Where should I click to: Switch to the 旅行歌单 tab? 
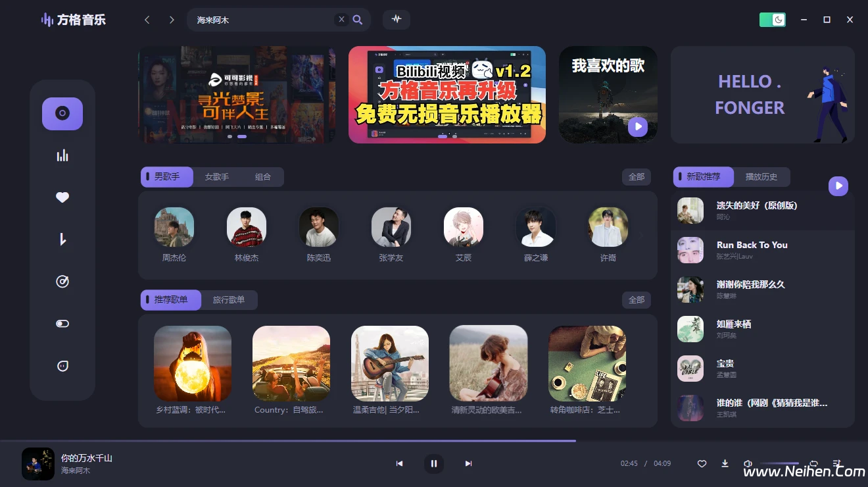point(229,300)
